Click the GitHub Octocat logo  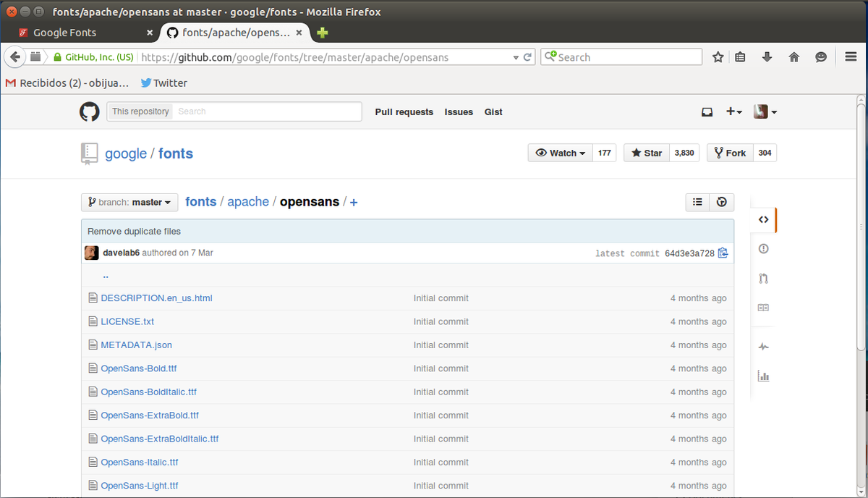pos(89,111)
